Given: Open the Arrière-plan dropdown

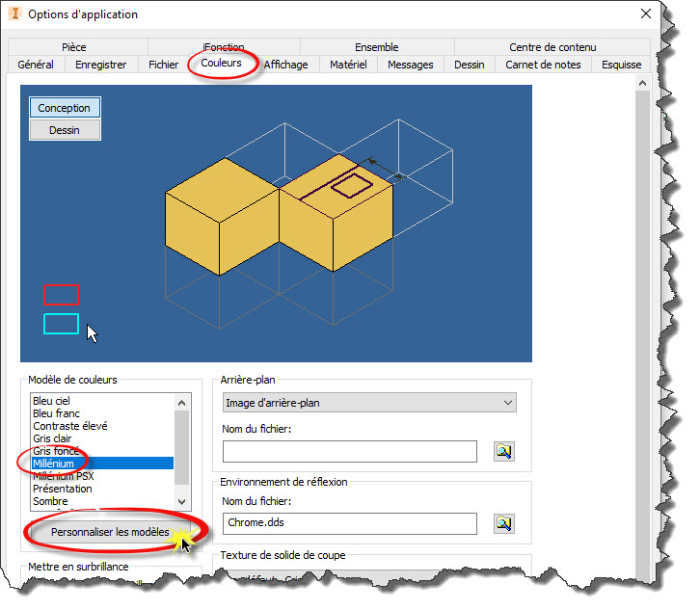Looking at the screenshot, I should pyautogui.click(x=369, y=403).
